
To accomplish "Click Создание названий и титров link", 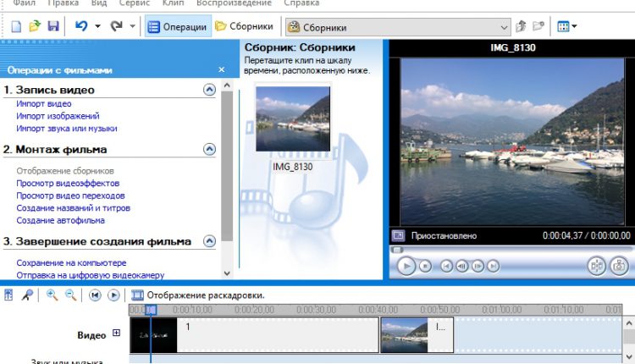I will 74,208.
